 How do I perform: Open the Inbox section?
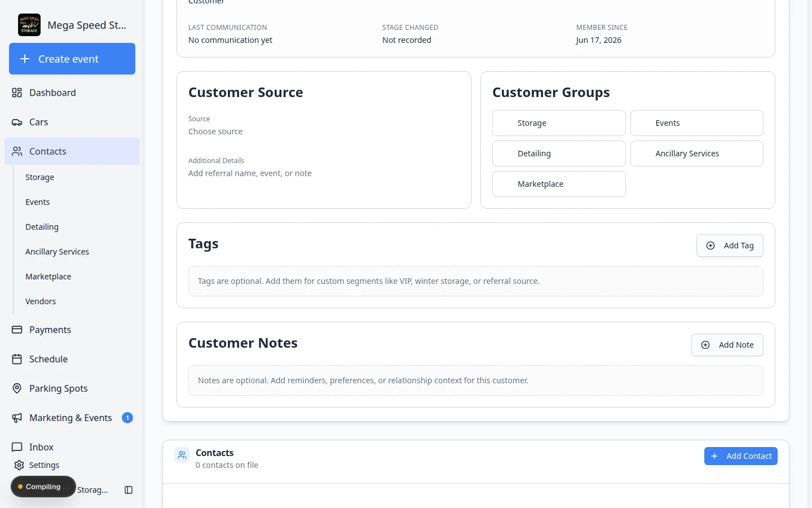(72, 447)
